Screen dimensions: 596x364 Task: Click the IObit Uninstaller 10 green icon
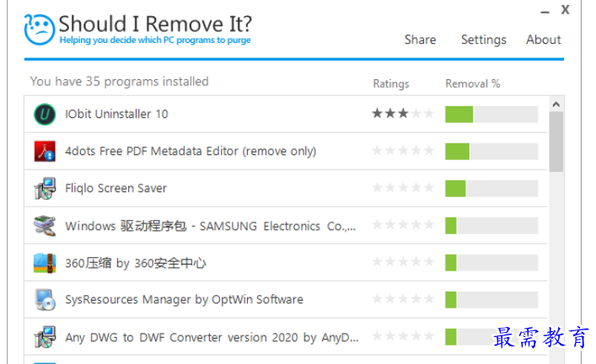[45, 114]
